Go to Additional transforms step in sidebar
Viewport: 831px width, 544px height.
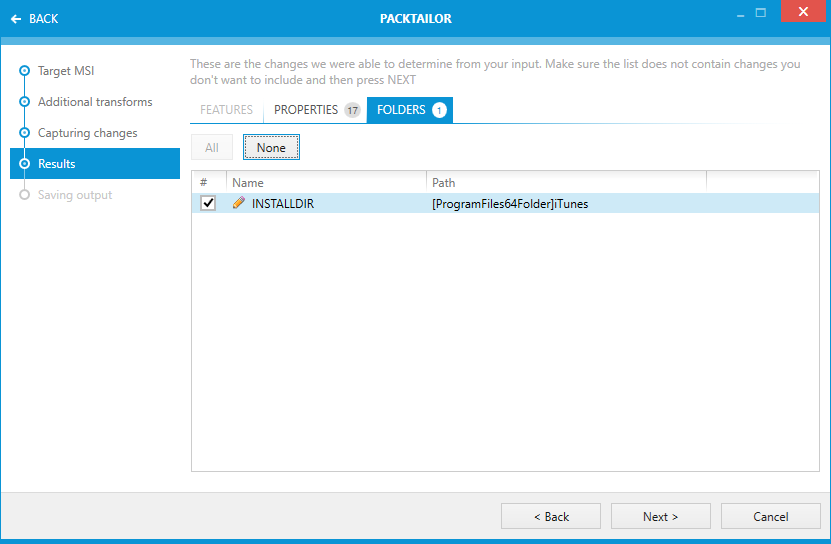(x=95, y=102)
